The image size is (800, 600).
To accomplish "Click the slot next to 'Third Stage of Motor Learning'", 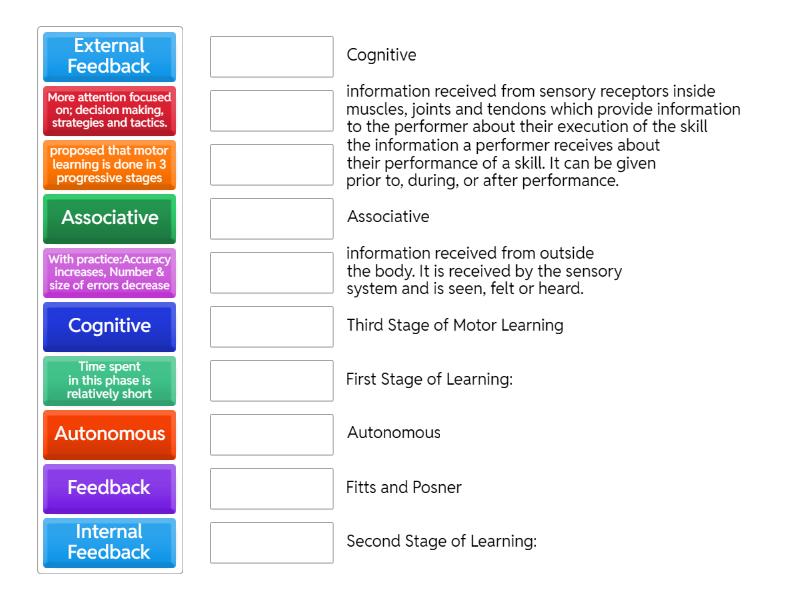I will coord(271,325).
